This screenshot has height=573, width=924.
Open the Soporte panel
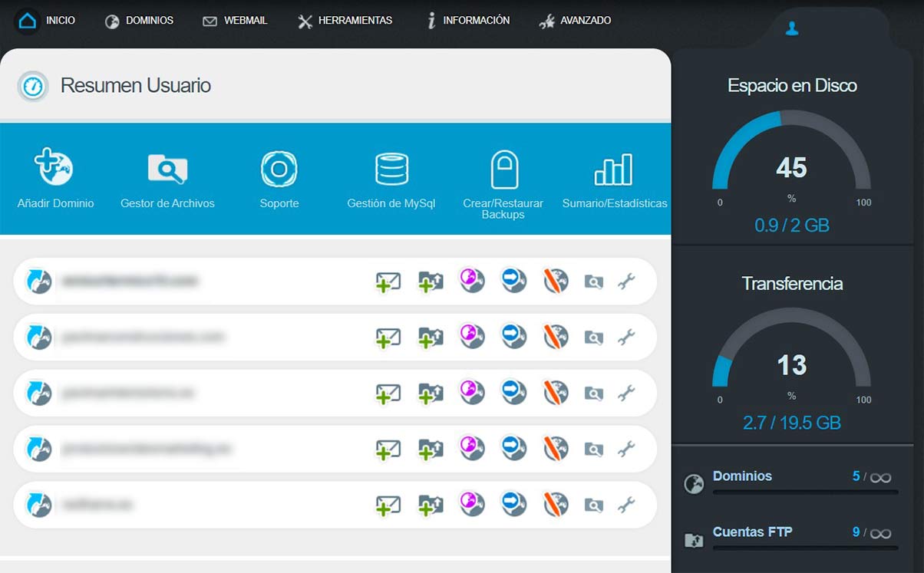[279, 178]
